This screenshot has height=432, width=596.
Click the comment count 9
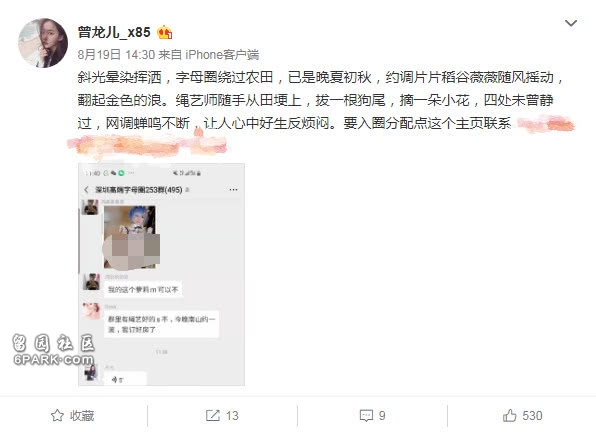(x=382, y=416)
